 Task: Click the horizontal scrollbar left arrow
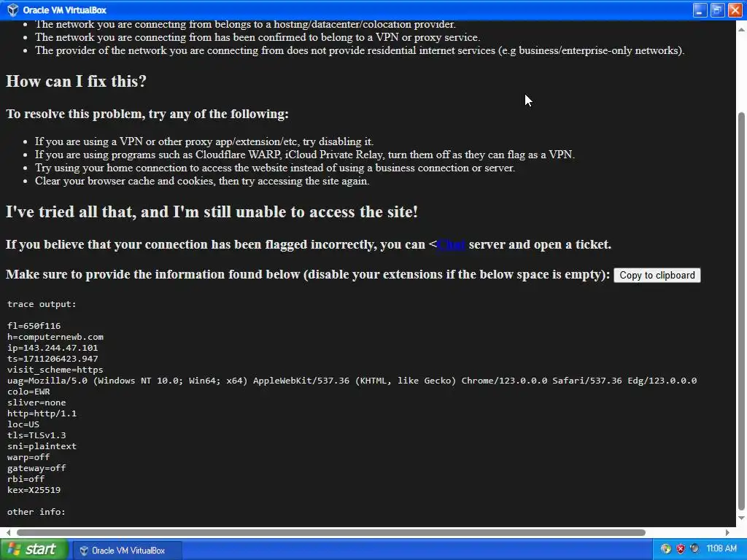pos(8,532)
